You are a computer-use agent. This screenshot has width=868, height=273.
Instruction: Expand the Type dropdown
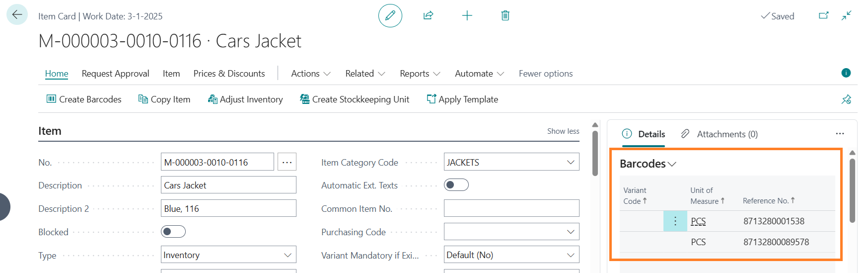tap(288, 255)
